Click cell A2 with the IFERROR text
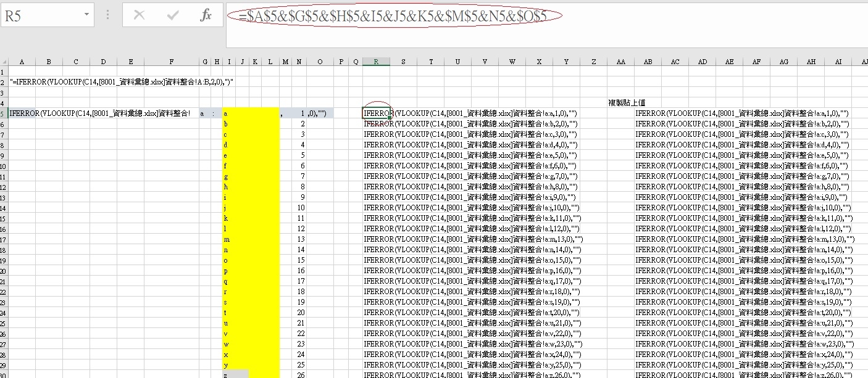The image size is (868, 378). tap(121, 81)
